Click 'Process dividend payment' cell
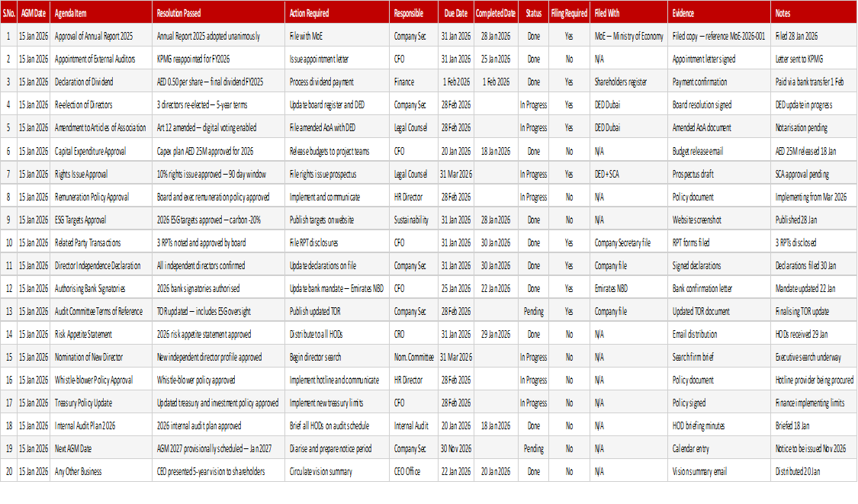The height and width of the screenshot is (504, 858). click(x=337, y=82)
